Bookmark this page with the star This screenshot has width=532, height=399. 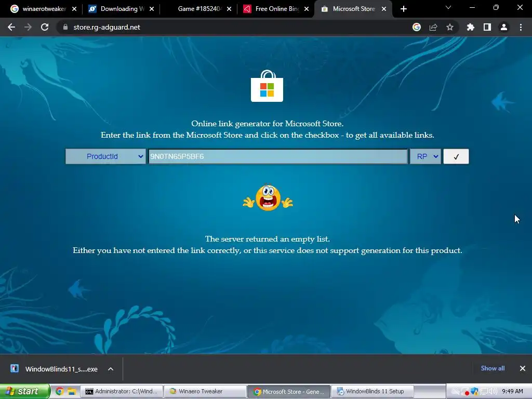tap(450, 27)
